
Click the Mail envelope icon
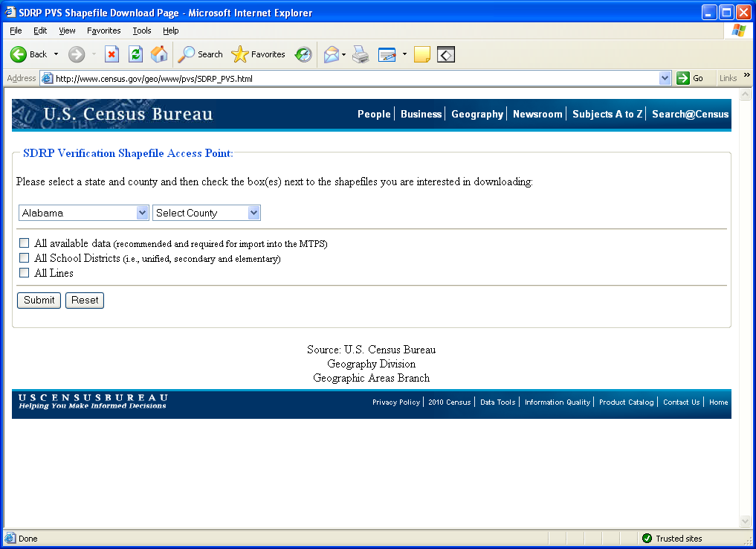click(332, 54)
